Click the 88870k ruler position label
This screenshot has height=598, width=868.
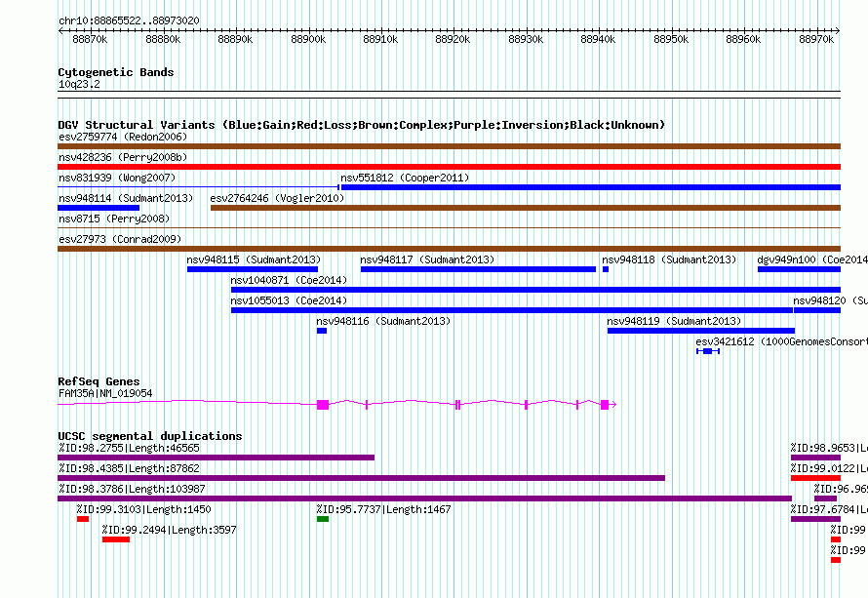pos(90,39)
